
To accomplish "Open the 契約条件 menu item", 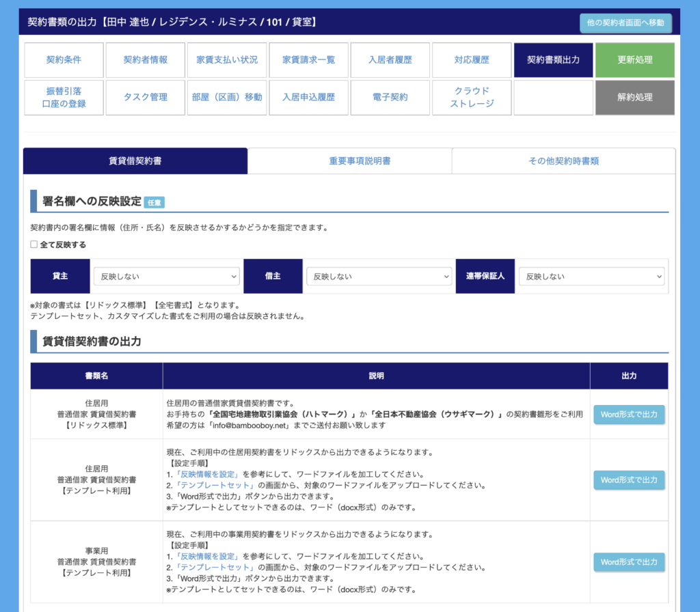I will 64,60.
